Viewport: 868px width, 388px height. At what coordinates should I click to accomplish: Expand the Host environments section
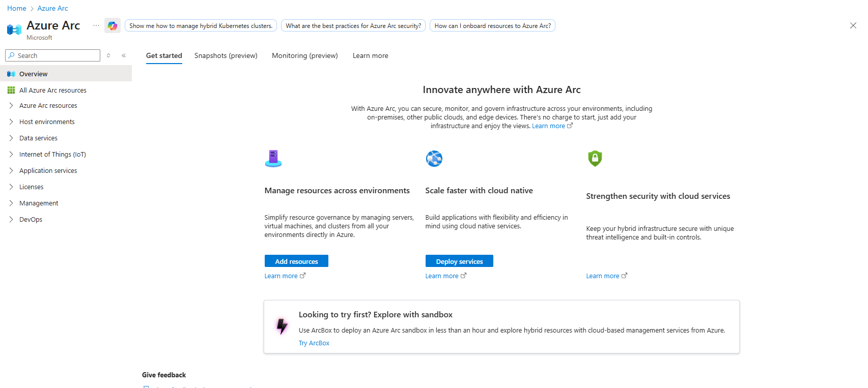coord(11,122)
